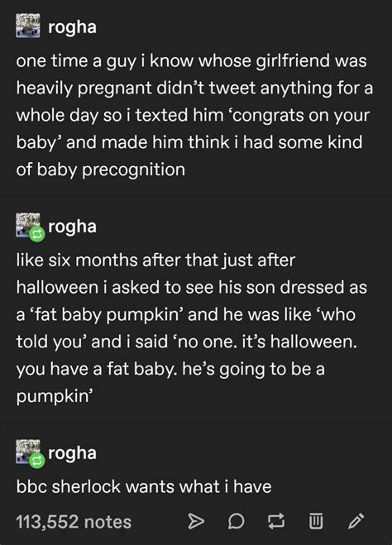The width and height of the screenshot is (392, 545).
Task: Click the green reblog badge on second rogha avatar
Action: (37, 234)
